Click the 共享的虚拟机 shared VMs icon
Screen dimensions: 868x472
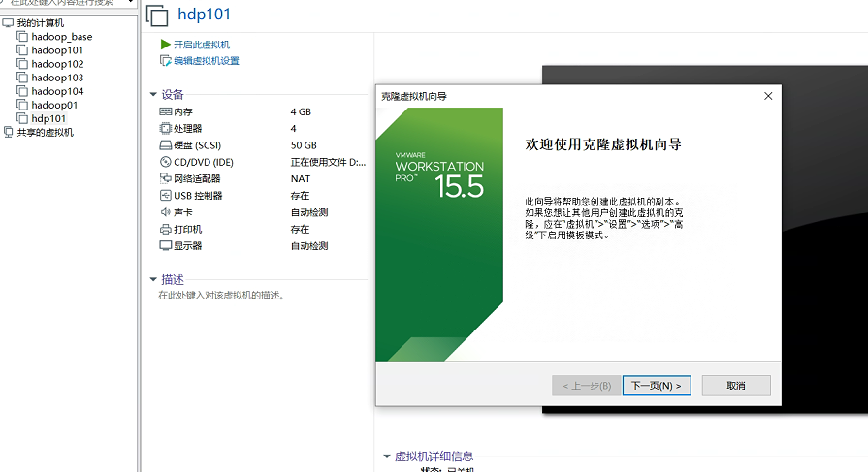[8, 132]
